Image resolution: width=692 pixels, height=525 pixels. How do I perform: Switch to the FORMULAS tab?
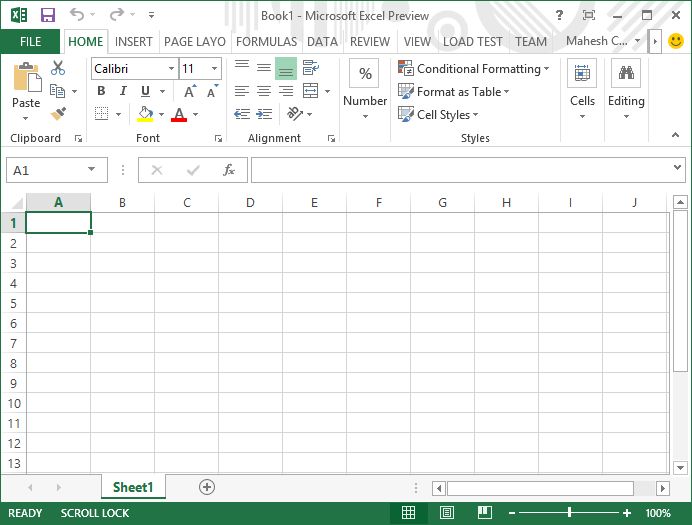point(267,41)
